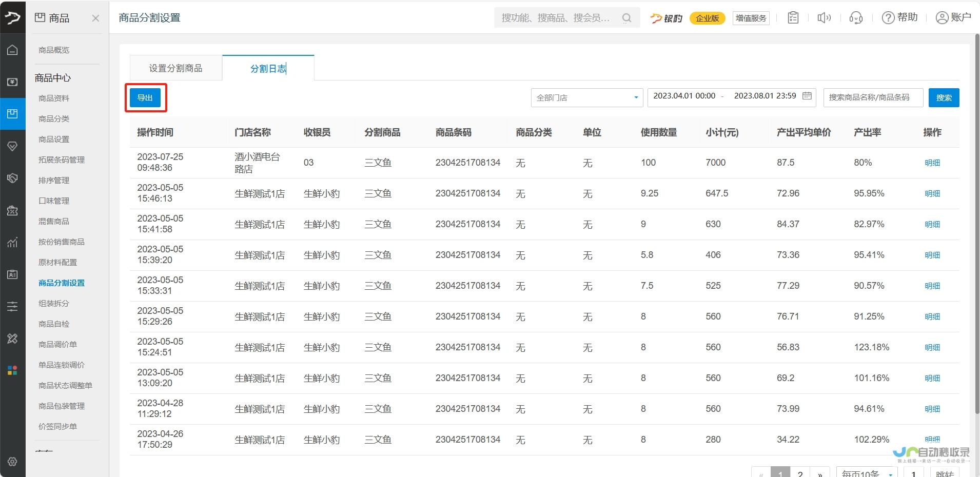Open 商品资料 in sidebar
This screenshot has height=477, width=980.
click(54, 98)
